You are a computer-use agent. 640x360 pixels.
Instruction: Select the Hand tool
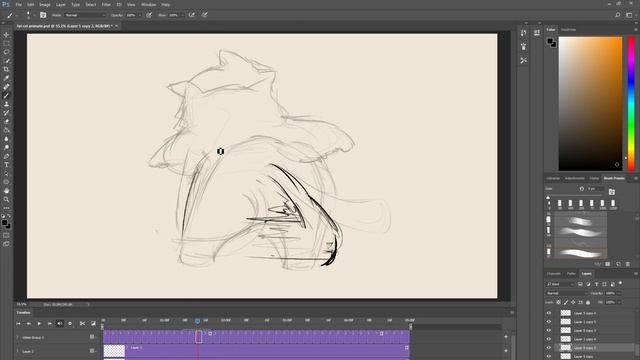(x=6, y=191)
